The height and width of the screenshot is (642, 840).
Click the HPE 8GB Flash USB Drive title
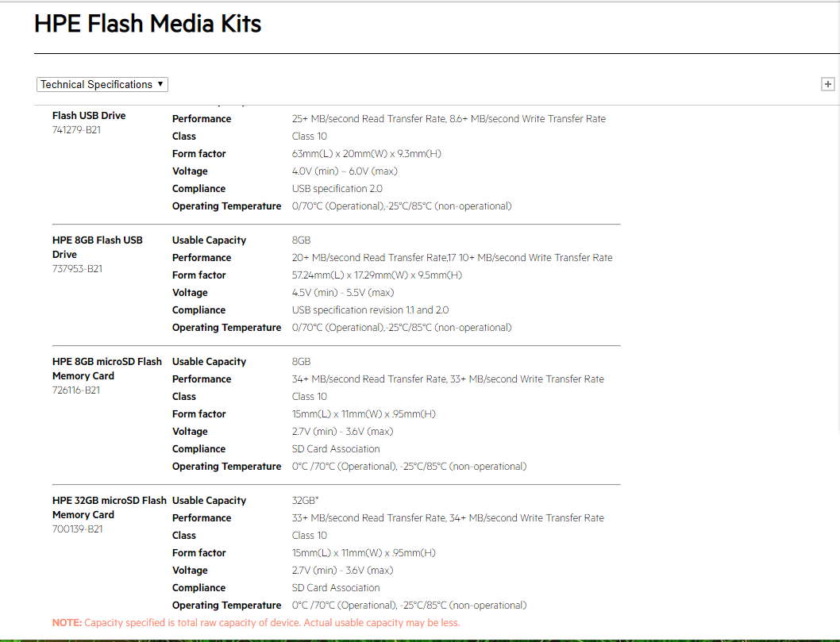(x=98, y=248)
